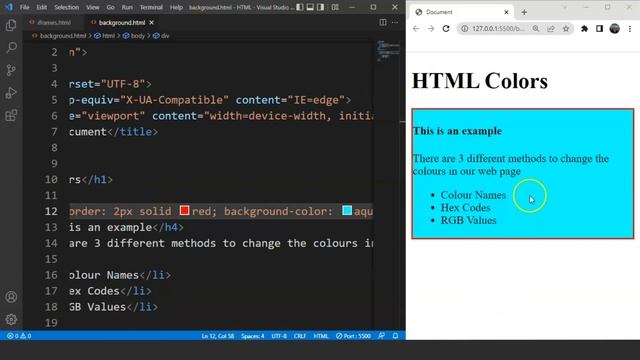The width and height of the screenshot is (640, 360).
Task: Open the Terminal menu
Action: click(x=151, y=7)
